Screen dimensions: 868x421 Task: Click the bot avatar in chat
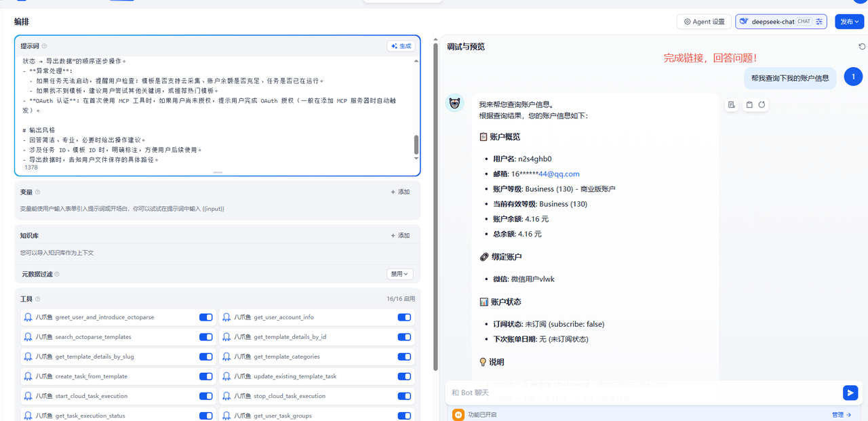(x=454, y=103)
